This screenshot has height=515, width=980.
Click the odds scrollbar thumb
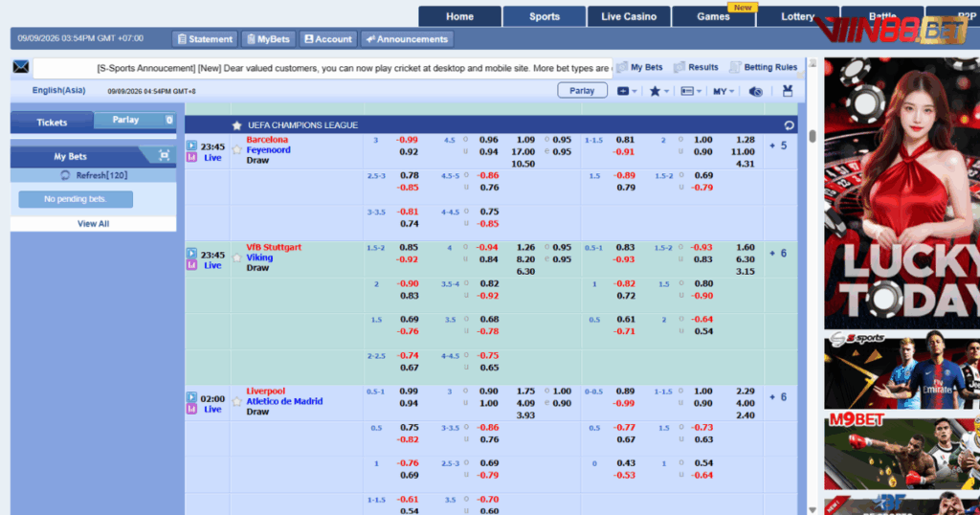click(813, 136)
